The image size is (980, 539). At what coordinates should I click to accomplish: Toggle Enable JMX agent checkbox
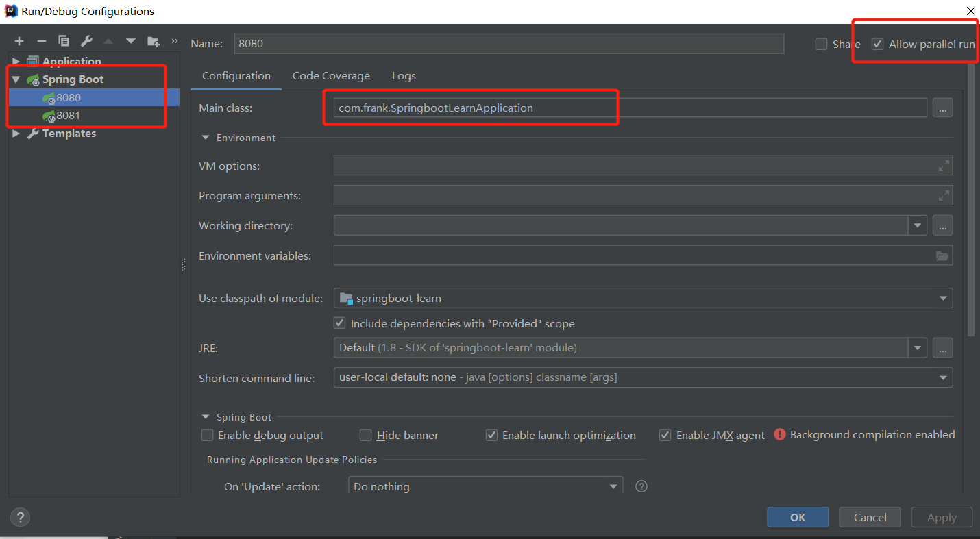[665, 435]
